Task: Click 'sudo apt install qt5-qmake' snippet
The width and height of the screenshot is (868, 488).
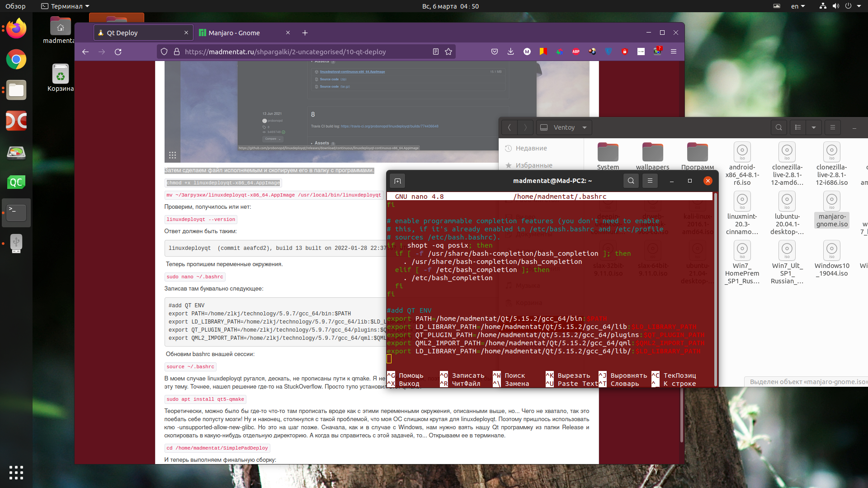Action: pos(205,399)
